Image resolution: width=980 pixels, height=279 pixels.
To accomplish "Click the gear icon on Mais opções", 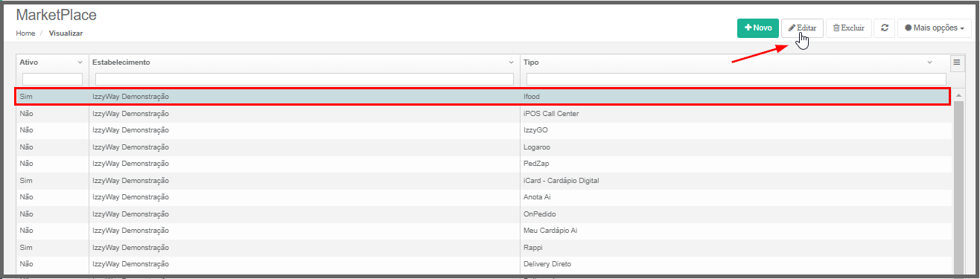I will 908,28.
